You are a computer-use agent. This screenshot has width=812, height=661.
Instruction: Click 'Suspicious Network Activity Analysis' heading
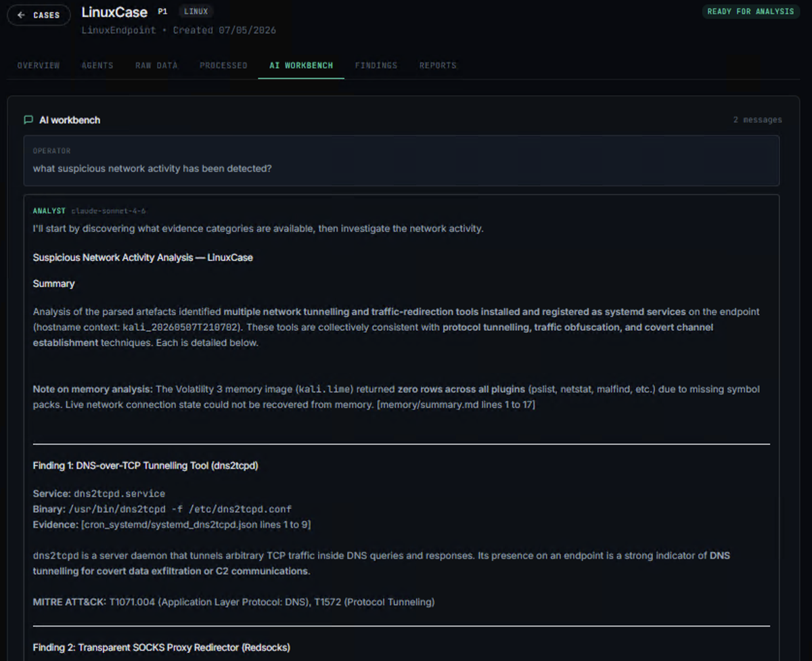(x=143, y=258)
